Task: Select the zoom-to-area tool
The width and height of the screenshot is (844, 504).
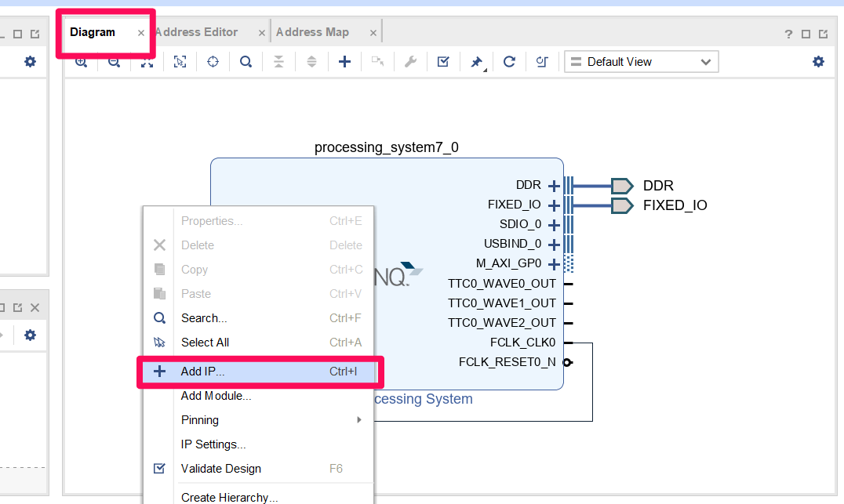Action: (x=180, y=62)
